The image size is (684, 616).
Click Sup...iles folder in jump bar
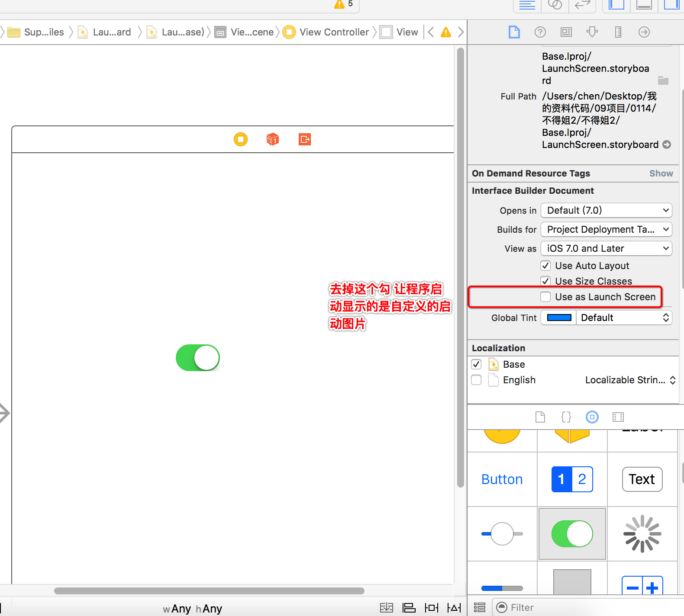tap(36, 32)
